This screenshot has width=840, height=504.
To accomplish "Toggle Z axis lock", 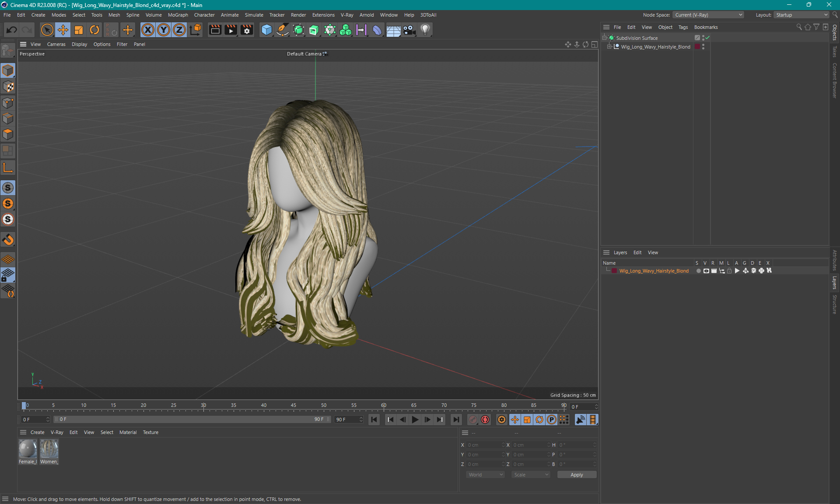I will tap(179, 30).
